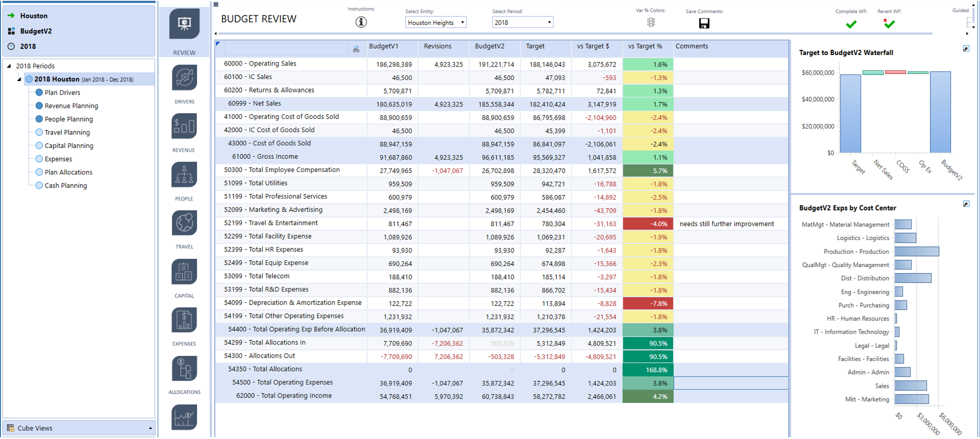Screen dimensions: 980x439
Task: Open the Revenue planning icon
Action: [x=184, y=126]
